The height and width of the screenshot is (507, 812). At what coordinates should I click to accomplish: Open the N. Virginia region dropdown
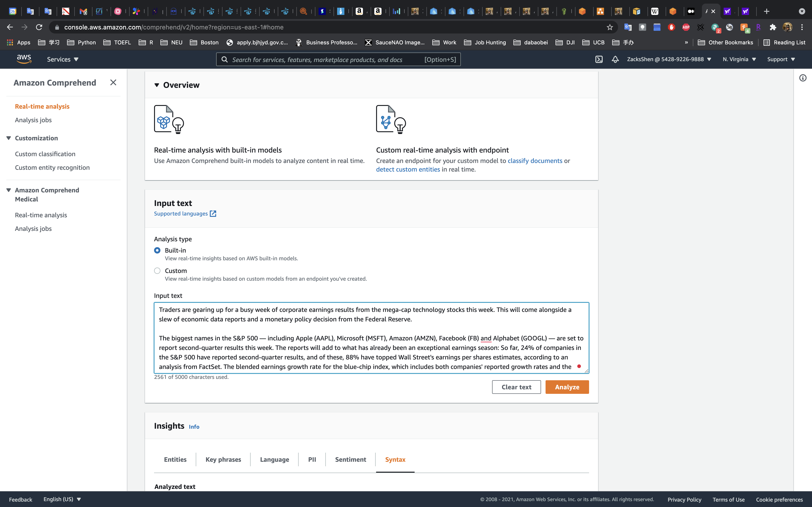pyautogui.click(x=739, y=59)
